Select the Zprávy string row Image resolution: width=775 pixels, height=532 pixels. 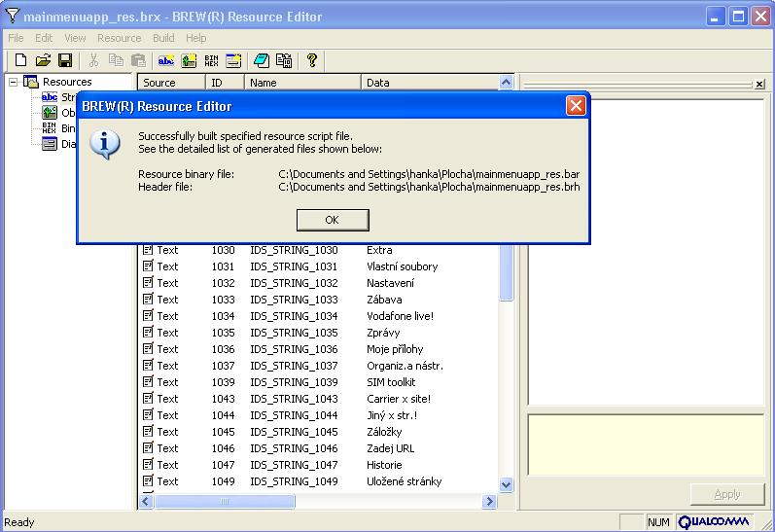(x=316, y=333)
